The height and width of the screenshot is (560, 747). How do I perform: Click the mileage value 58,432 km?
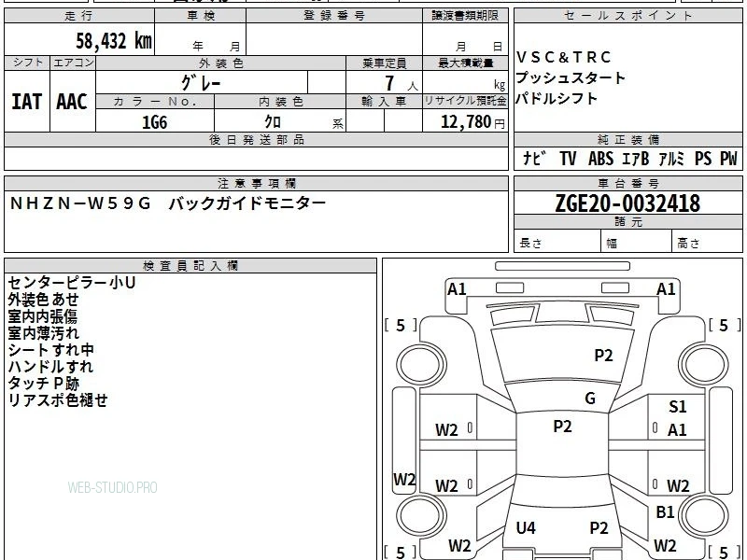pyautogui.click(x=114, y=40)
